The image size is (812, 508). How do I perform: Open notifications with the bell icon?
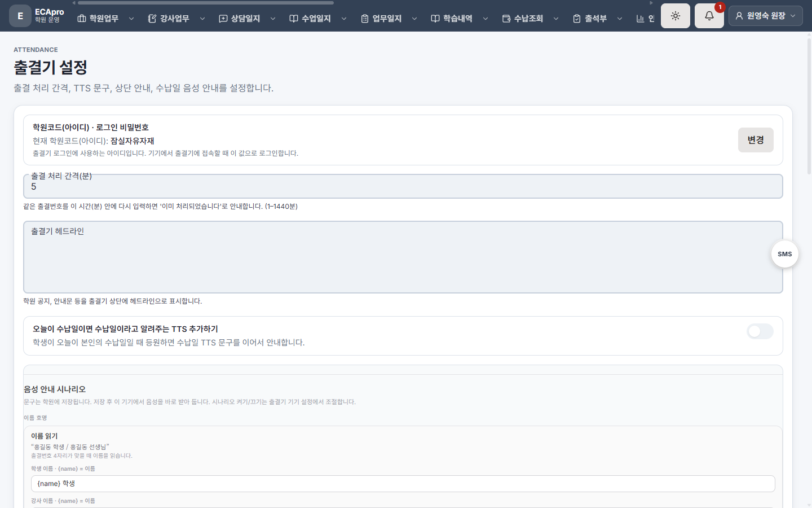(709, 16)
